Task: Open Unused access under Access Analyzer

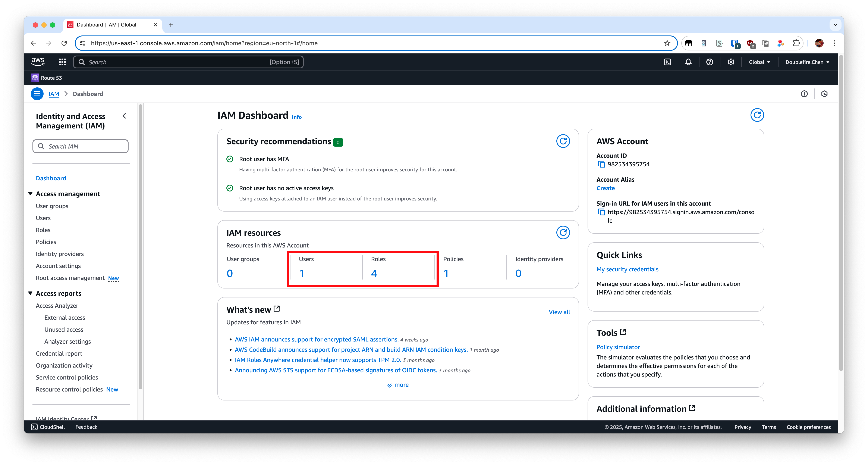Action: (64, 330)
